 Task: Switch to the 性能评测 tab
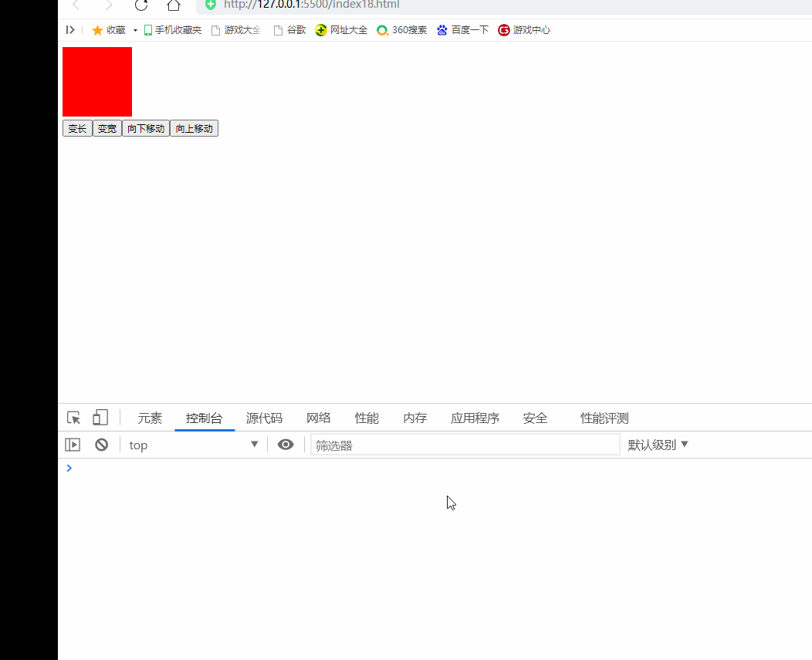point(604,418)
